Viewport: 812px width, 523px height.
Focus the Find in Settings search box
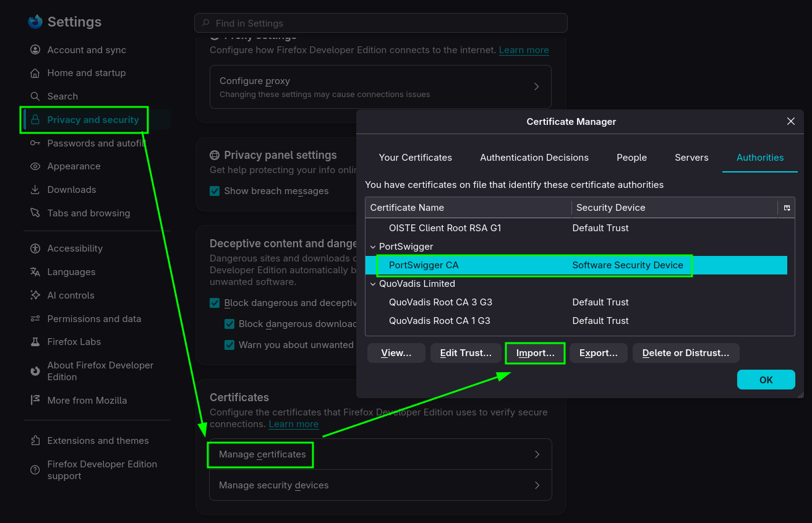381,23
